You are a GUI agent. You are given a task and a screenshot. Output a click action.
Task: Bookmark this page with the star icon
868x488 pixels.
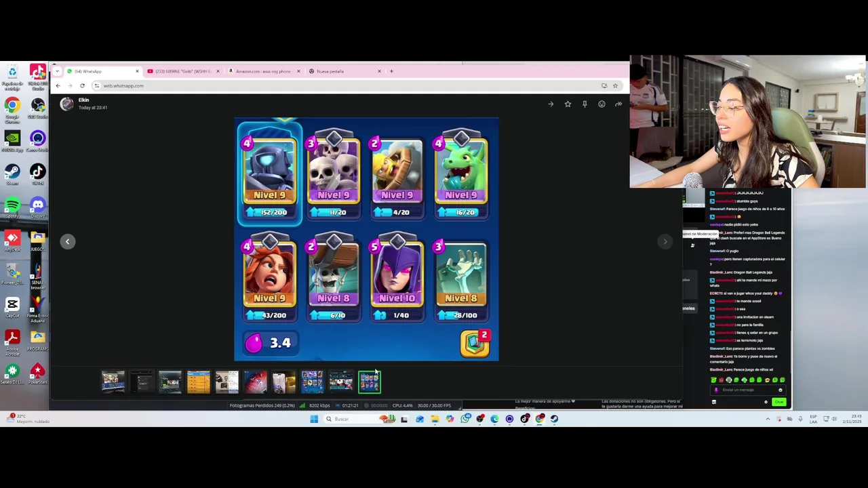click(x=615, y=85)
